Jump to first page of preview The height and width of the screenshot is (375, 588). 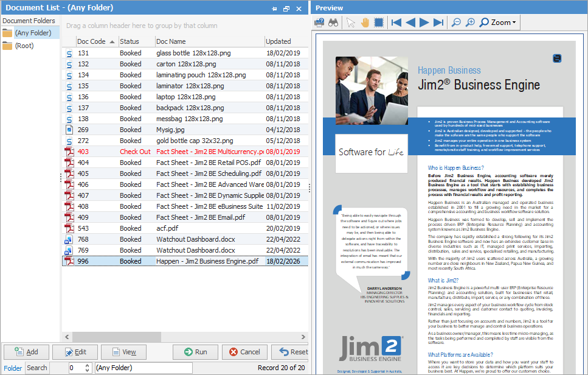[x=396, y=23]
